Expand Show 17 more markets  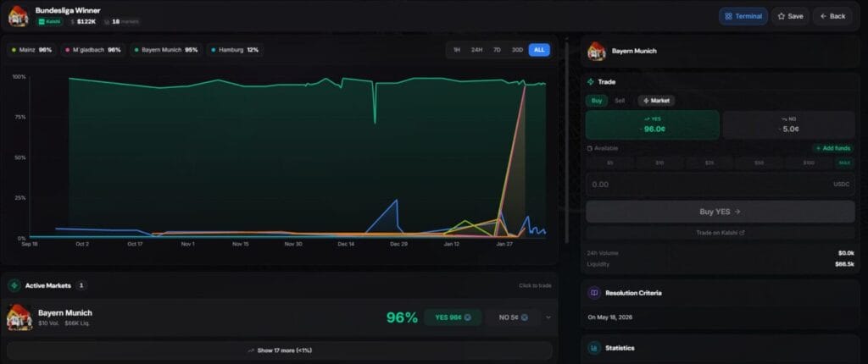pyautogui.click(x=280, y=350)
